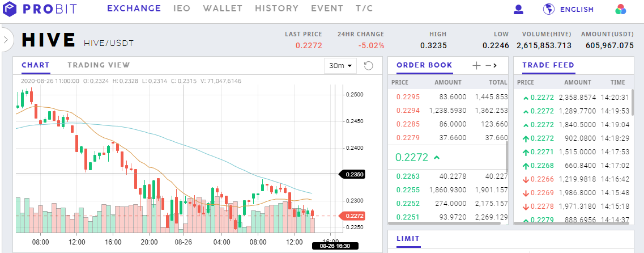
Task: Click the order book plus icon
Action: (x=476, y=65)
